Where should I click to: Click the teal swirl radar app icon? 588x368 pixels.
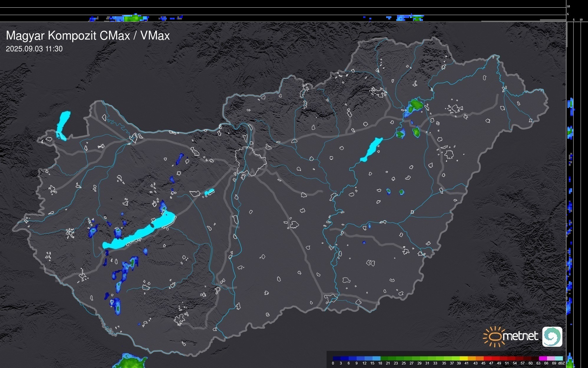[552, 337]
